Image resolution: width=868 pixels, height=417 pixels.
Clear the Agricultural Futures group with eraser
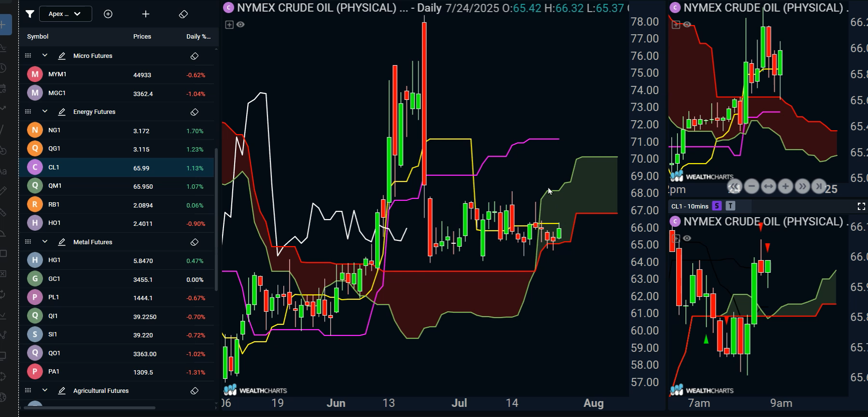195,391
